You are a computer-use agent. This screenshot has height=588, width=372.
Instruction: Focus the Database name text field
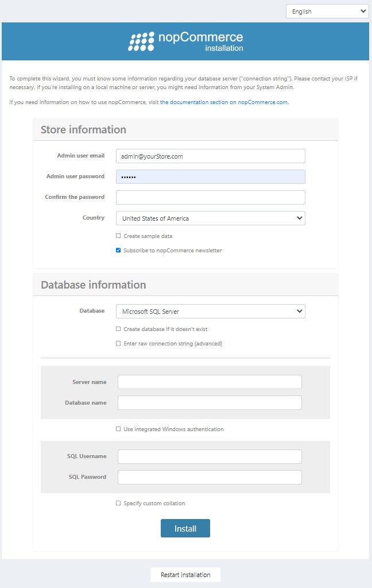tap(210, 403)
